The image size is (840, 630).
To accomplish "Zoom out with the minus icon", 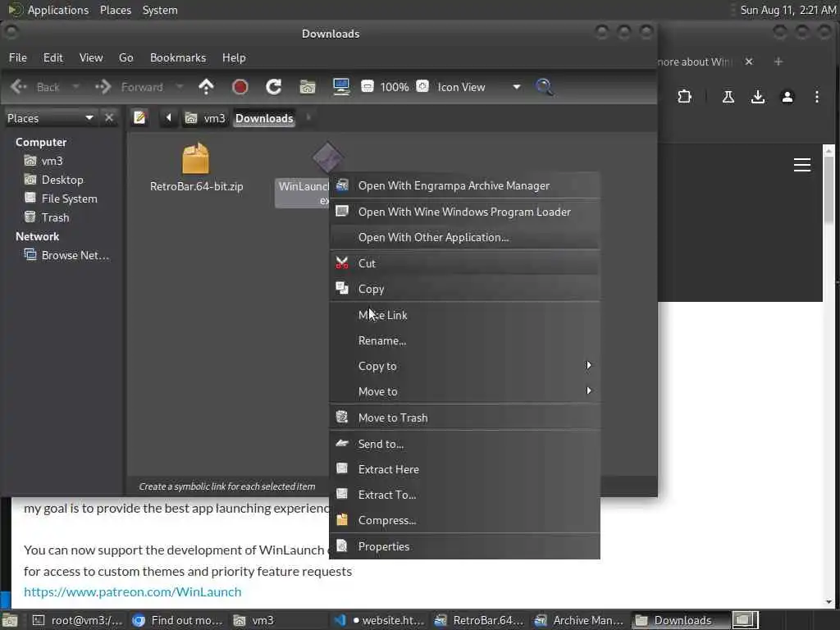I will [x=367, y=86].
